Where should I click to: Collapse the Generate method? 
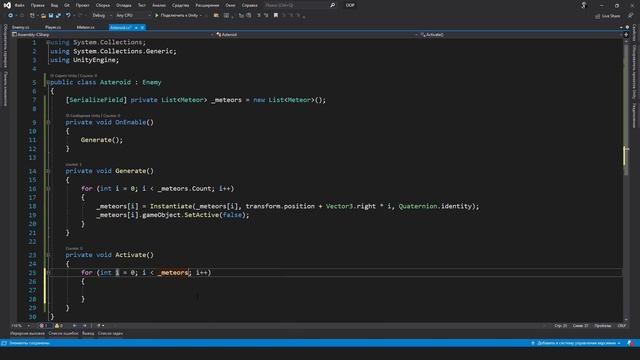click(48, 171)
